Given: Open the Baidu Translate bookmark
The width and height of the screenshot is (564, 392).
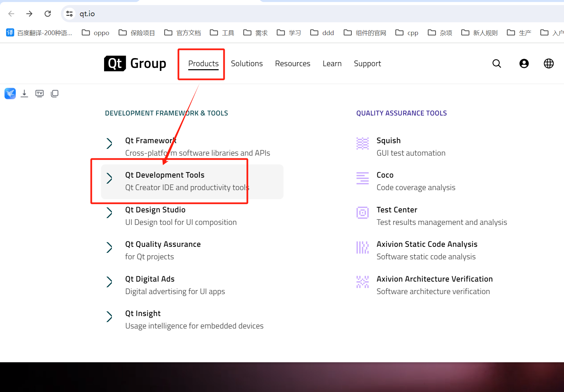Looking at the screenshot, I should point(39,33).
